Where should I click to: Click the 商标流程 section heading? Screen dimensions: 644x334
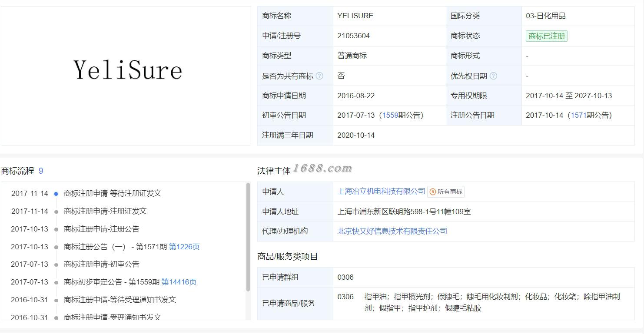click(x=17, y=171)
